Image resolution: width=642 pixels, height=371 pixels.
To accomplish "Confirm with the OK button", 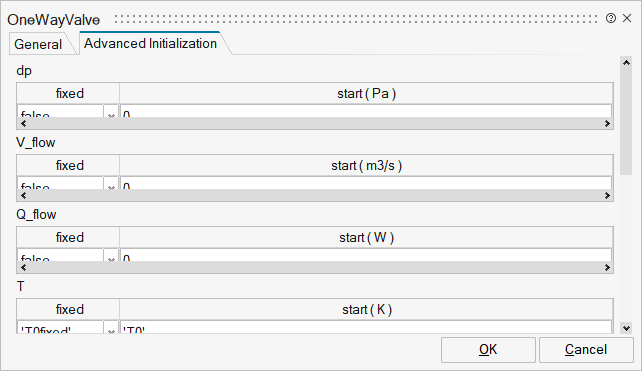I will [x=488, y=350].
